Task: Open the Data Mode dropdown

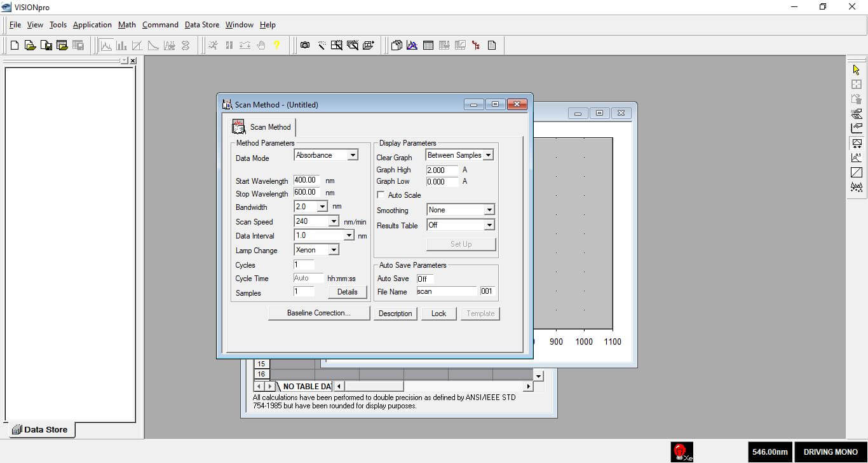Action: coord(353,155)
